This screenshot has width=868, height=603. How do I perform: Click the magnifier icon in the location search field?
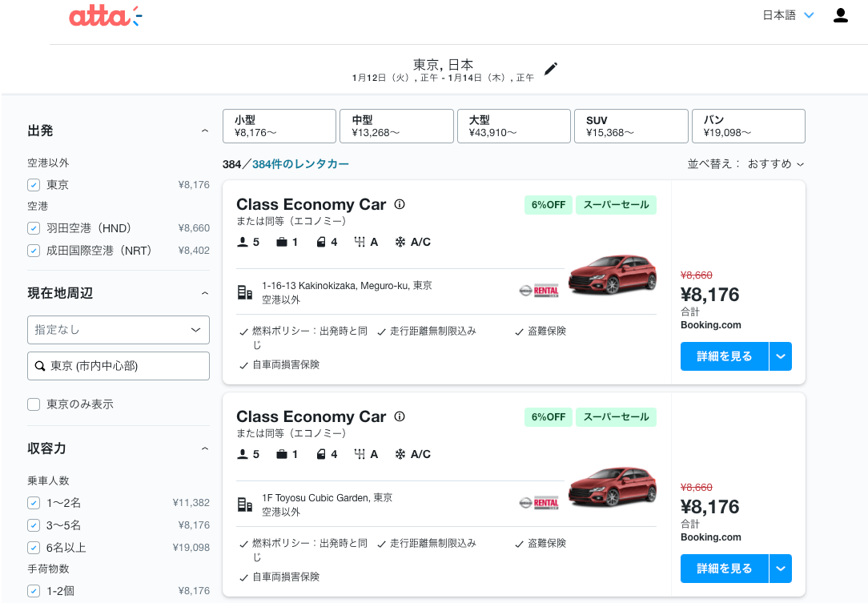tap(40, 366)
